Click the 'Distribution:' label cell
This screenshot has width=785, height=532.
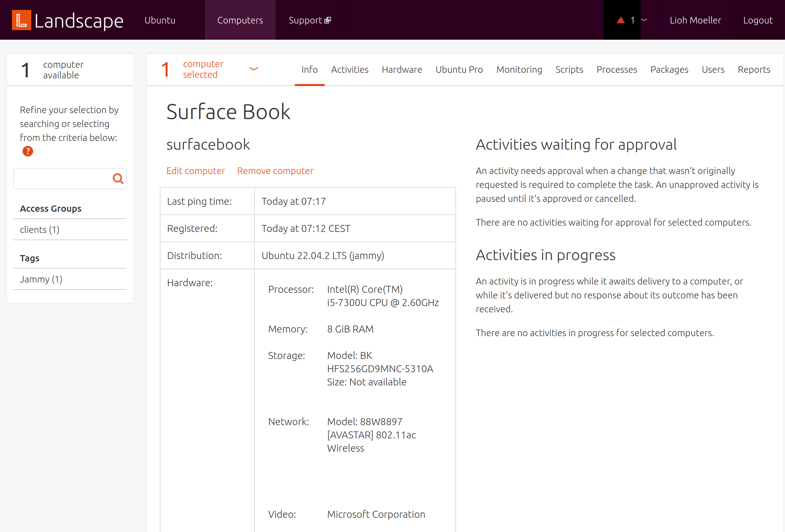click(207, 256)
